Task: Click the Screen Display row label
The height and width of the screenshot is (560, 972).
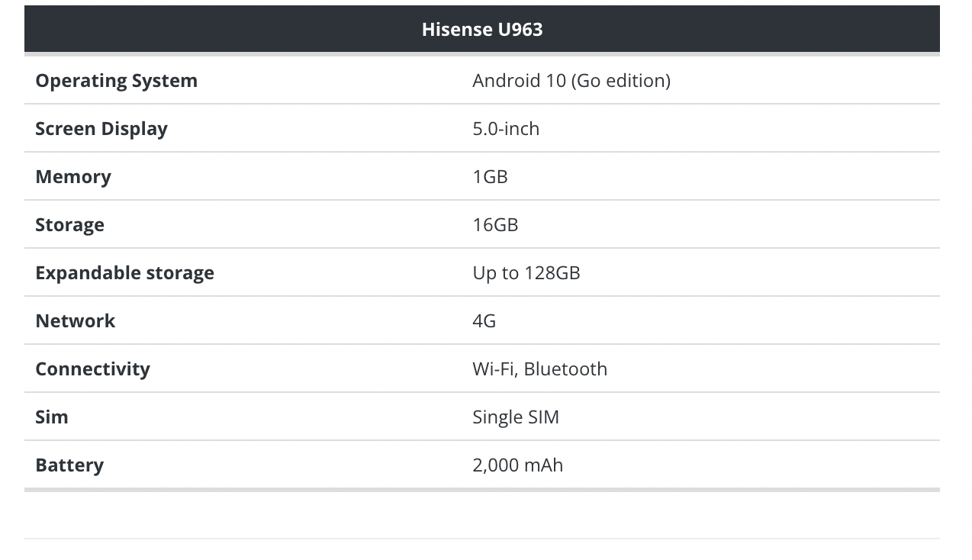Action: click(x=101, y=129)
